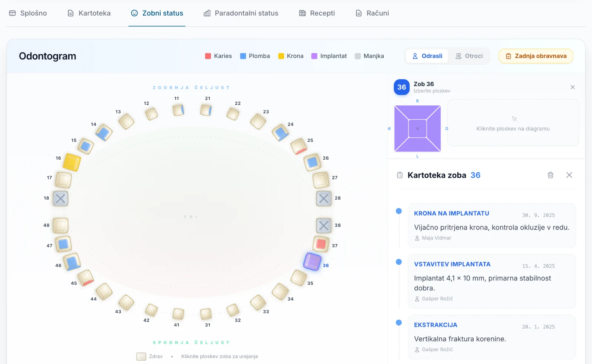Select implant tooth 36 in the odontogram
Screen dimensions: 592x364
click(x=312, y=262)
